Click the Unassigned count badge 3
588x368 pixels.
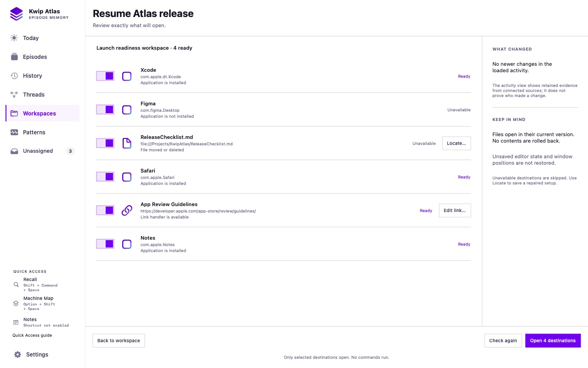(70, 151)
